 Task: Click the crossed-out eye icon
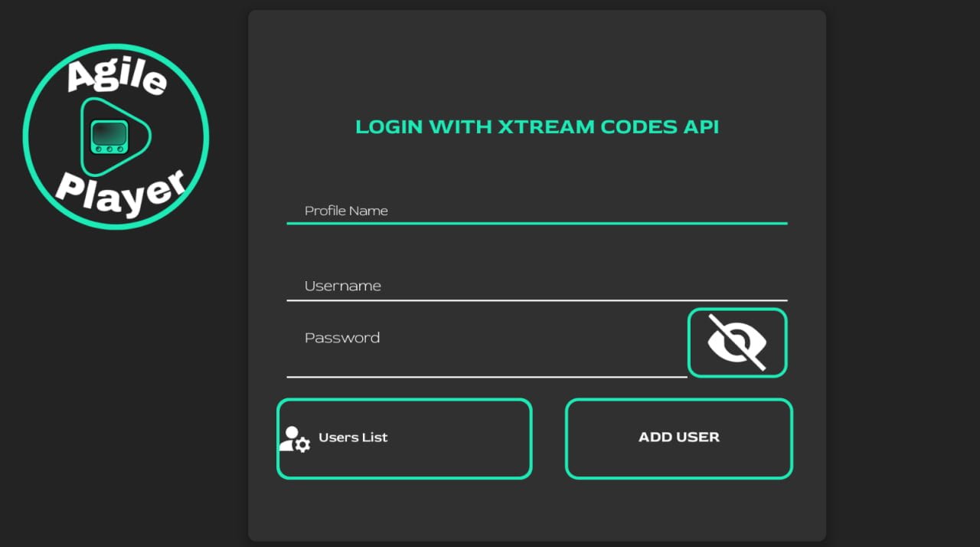pyautogui.click(x=737, y=342)
